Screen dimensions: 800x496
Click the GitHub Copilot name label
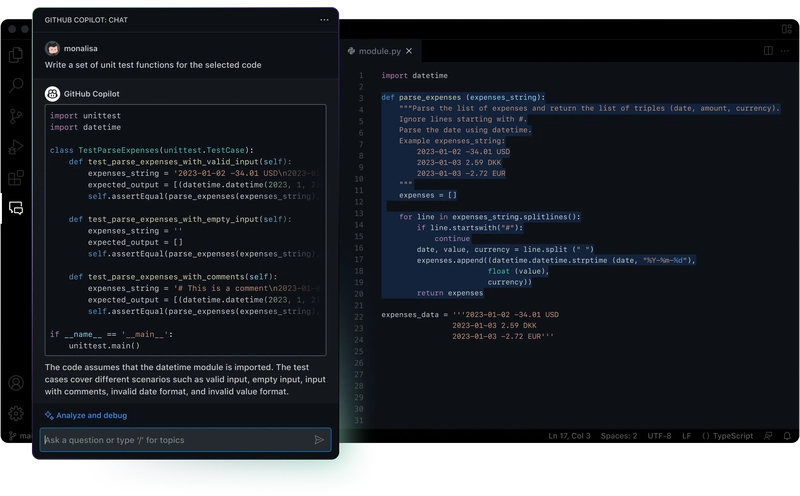(x=91, y=94)
